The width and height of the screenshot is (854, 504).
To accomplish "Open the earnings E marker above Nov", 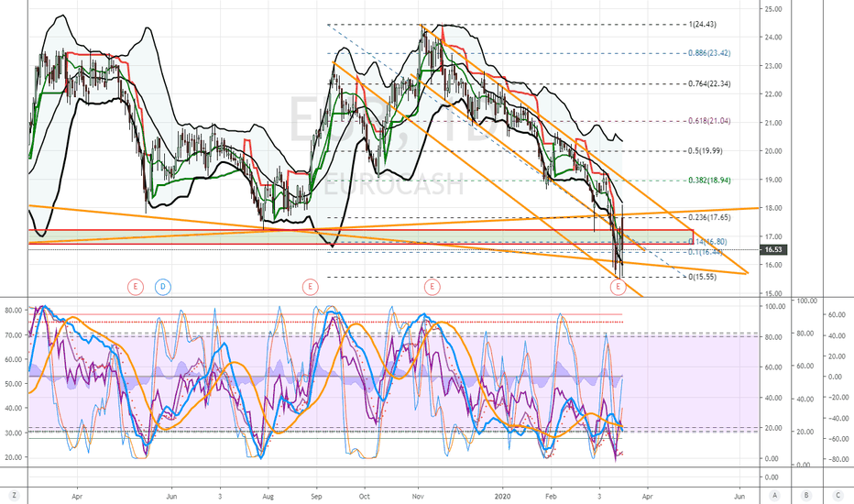I will coord(432,287).
